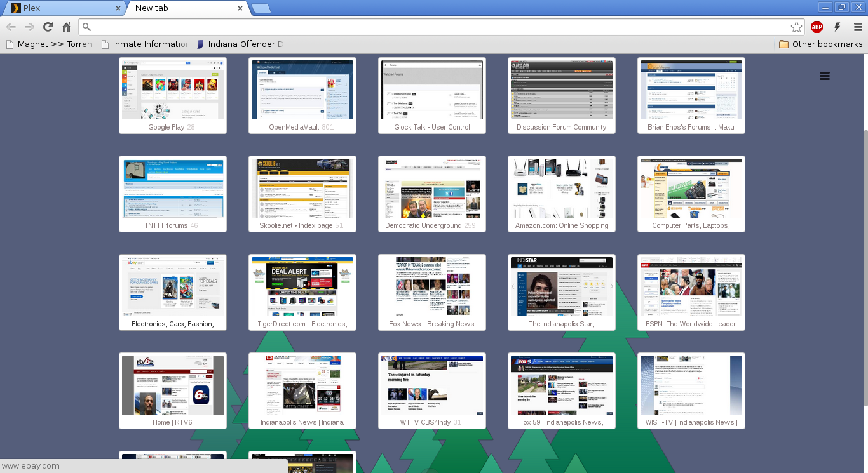Viewport: 868px width, 473px height.
Task: Open the Fox 59 | Indianapolis News dial
Action: pyautogui.click(x=562, y=391)
